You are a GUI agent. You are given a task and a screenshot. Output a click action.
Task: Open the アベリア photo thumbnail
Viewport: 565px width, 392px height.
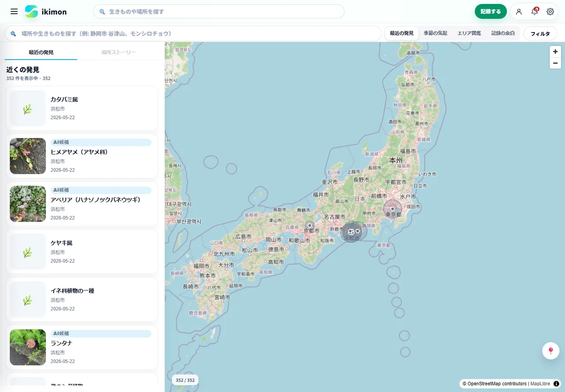28,204
